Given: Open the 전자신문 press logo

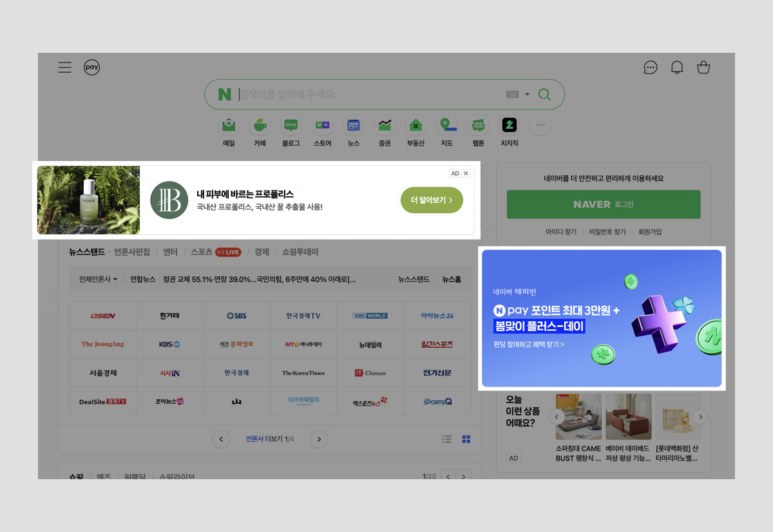Looking at the screenshot, I should (x=437, y=373).
